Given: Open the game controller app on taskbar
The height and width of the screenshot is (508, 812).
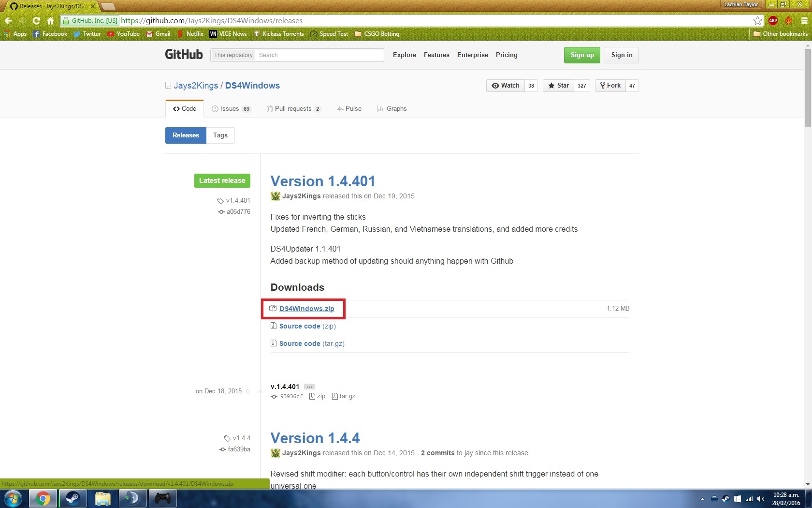Looking at the screenshot, I should [162, 498].
